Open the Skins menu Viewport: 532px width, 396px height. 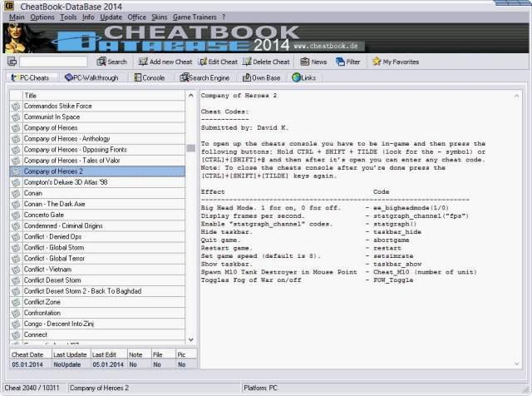pos(159,17)
